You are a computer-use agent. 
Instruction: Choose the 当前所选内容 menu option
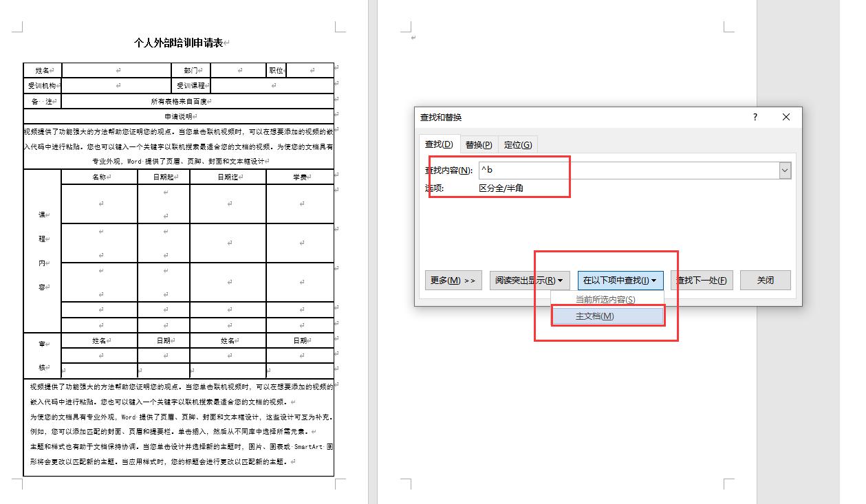pos(607,300)
